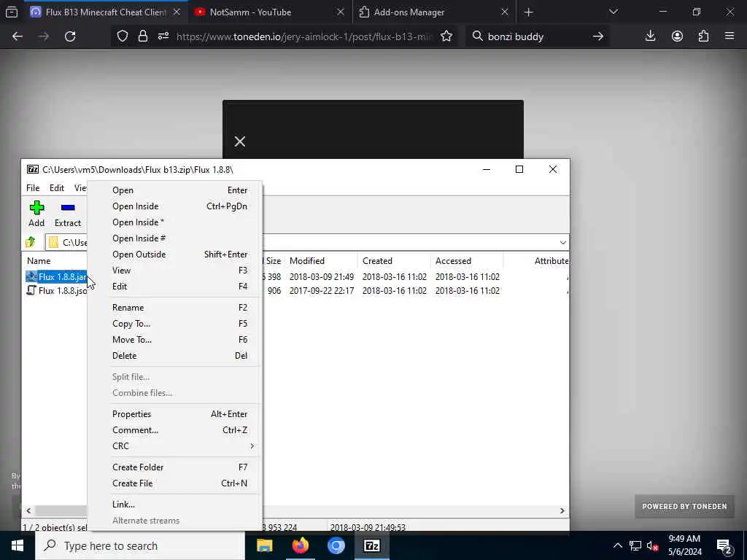This screenshot has width=747, height=560.
Task: Sort by the Modified column header
Action: pos(321,261)
